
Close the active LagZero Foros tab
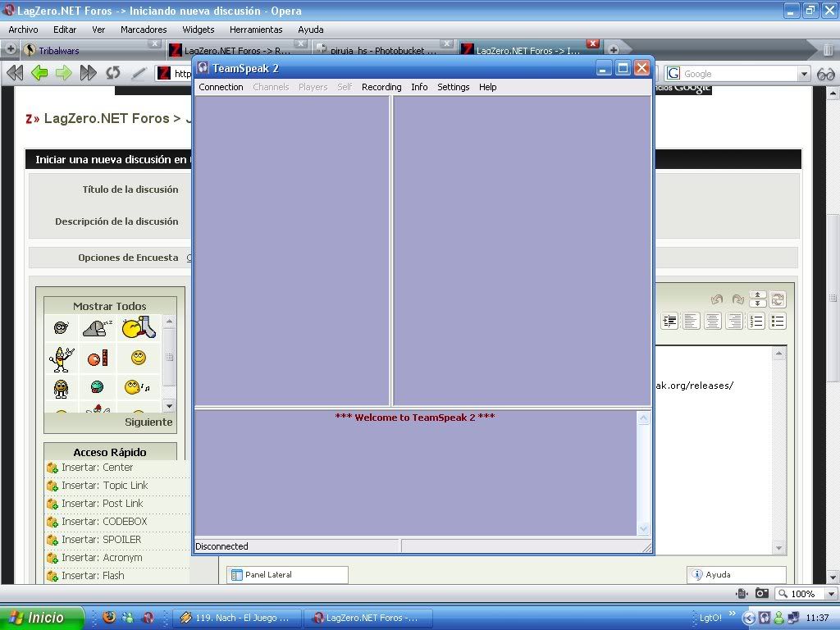tap(592, 43)
